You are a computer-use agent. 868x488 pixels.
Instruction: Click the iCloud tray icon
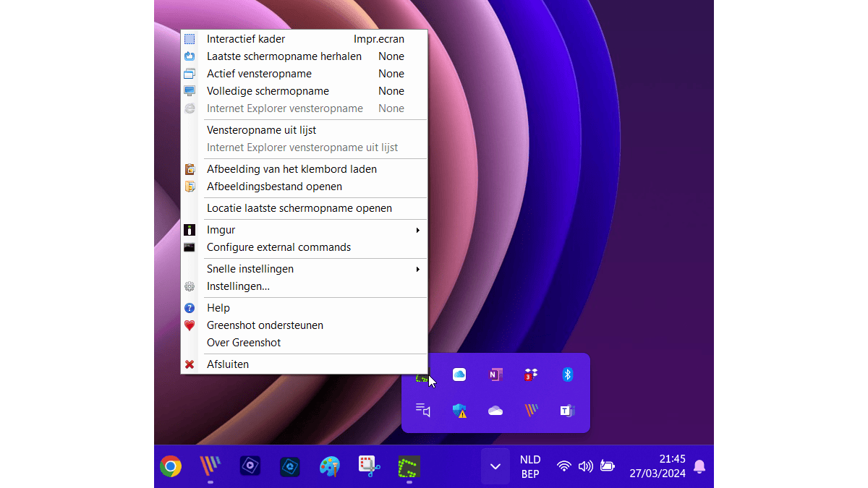tap(459, 374)
